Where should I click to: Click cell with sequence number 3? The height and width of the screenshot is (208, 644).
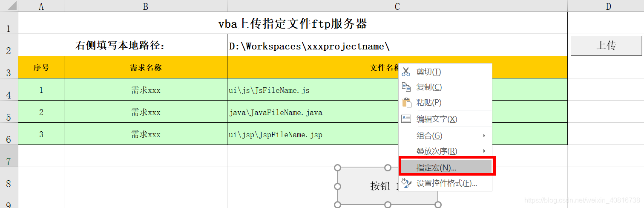click(41, 134)
